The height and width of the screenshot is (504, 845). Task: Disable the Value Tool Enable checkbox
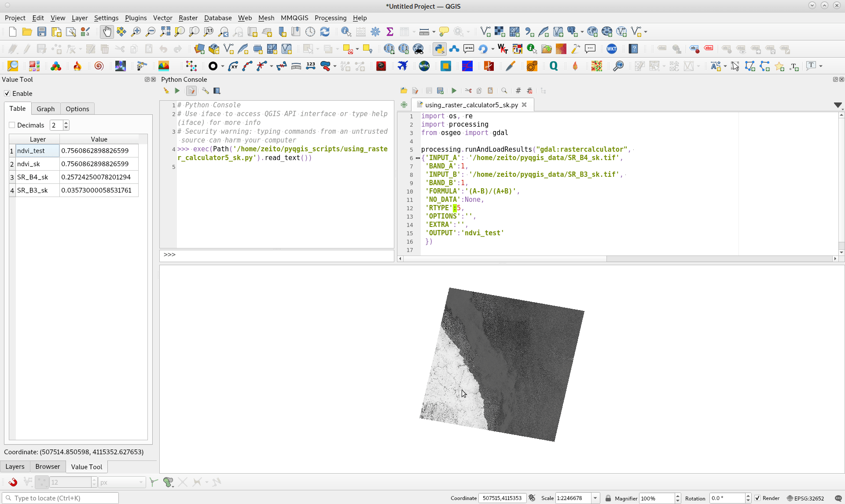pyautogui.click(x=7, y=94)
